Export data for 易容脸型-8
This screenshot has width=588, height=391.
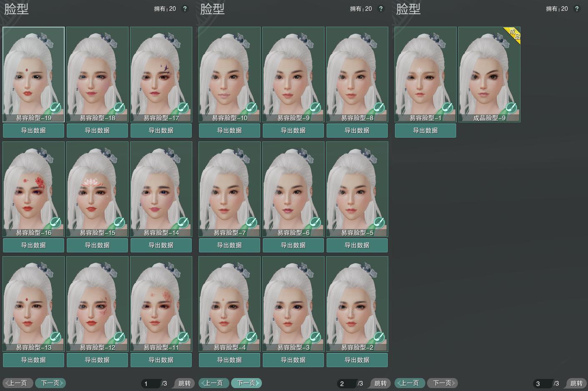click(357, 131)
